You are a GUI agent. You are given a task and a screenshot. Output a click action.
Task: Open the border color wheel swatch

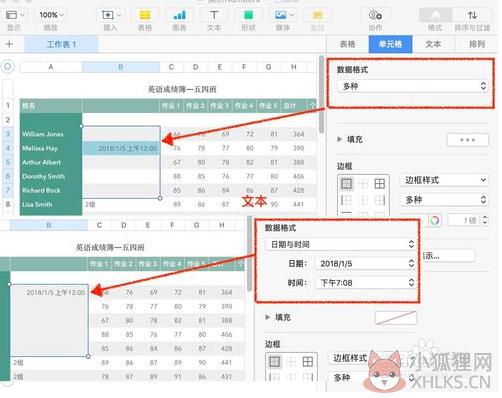[434, 220]
